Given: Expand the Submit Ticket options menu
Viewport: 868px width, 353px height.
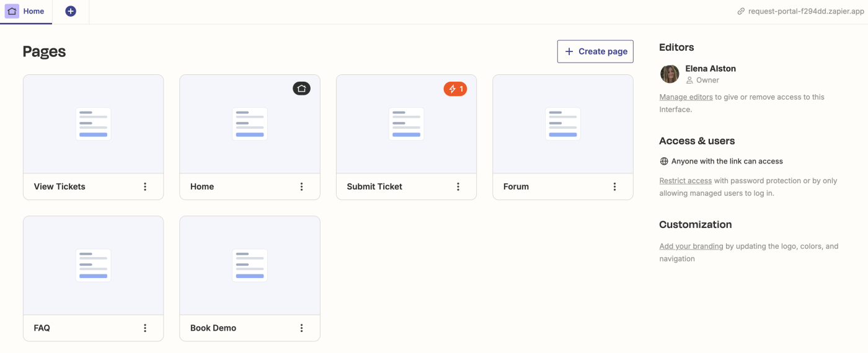Looking at the screenshot, I should tap(458, 186).
